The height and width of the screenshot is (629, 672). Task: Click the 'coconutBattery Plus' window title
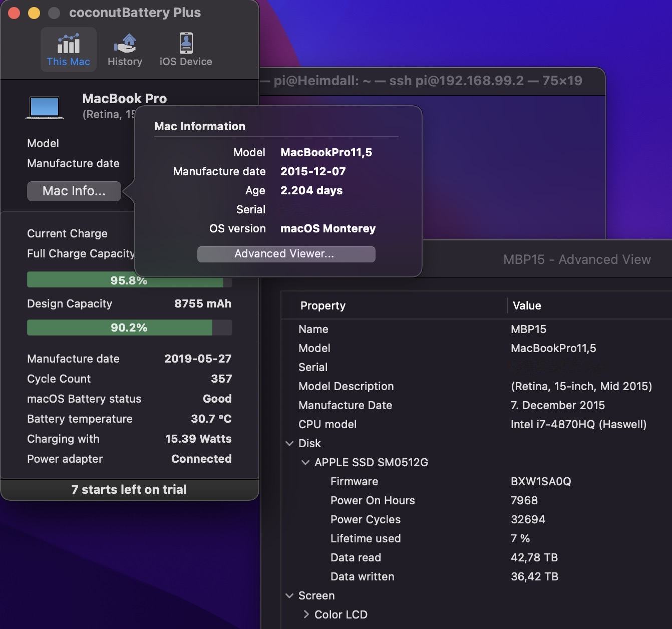tap(135, 13)
